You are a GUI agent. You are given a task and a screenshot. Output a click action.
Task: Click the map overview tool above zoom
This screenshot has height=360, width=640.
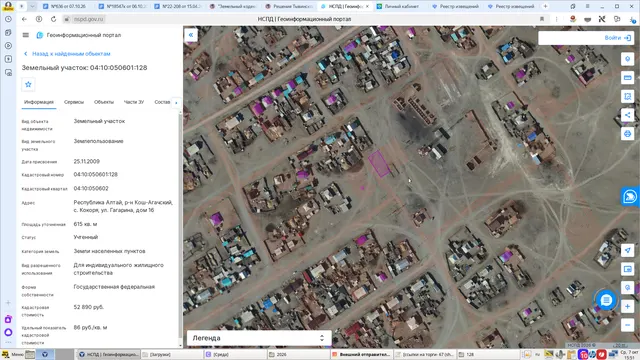click(627, 288)
